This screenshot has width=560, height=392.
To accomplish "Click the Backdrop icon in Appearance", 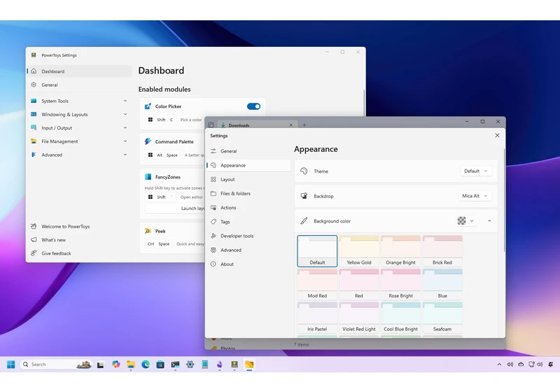I will [x=304, y=196].
